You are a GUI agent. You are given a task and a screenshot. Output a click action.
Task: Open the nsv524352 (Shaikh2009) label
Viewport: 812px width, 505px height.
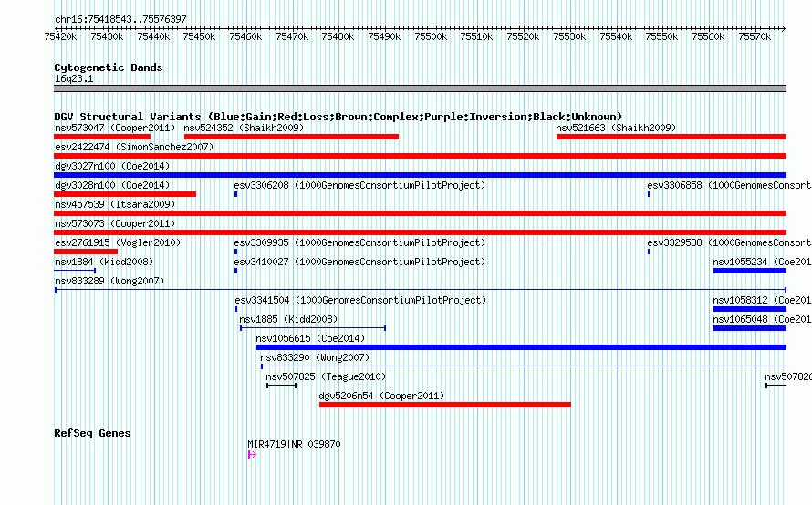click(x=244, y=128)
